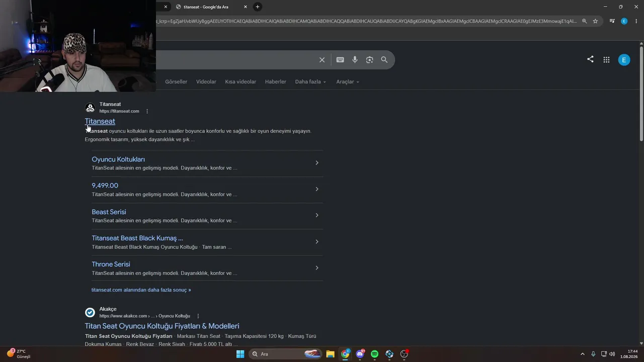Open more options for Titanseat result
Image resolution: width=644 pixels, height=362 pixels.
pyautogui.click(x=147, y=111)
